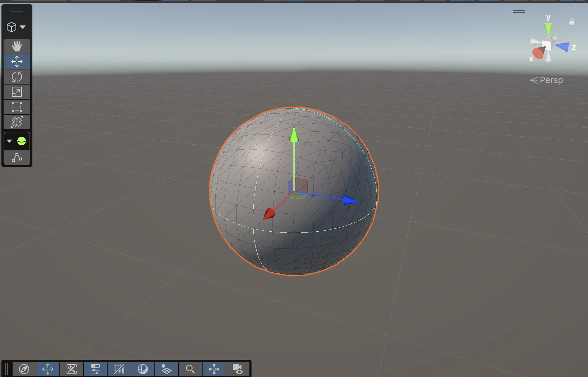Viewport: 588px width, 377px height.
Task: Toggle the particle-style pivot overlay button
Action: pos(214,369)
